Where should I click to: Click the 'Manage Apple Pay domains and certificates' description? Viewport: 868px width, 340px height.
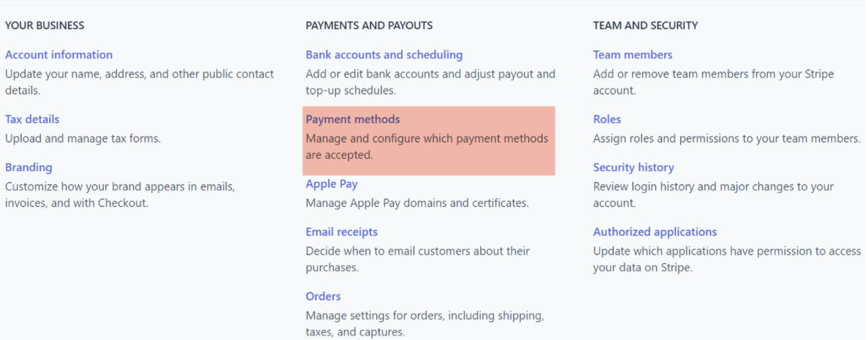416,203
